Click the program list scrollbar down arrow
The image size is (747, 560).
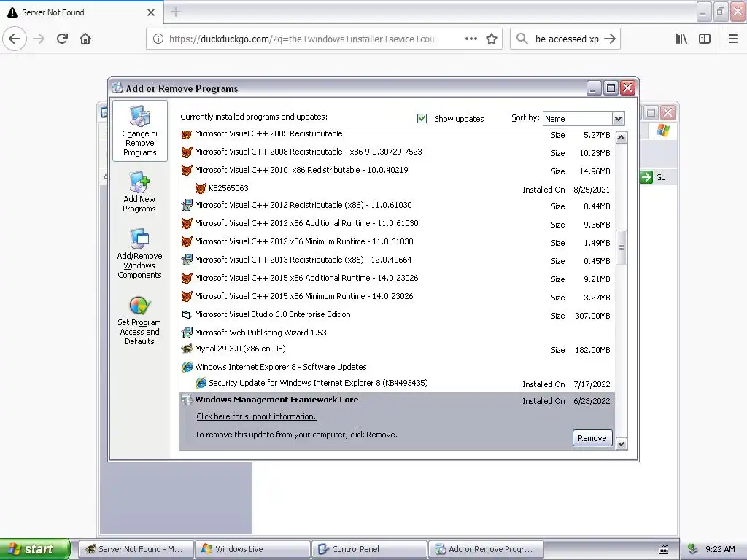coord(622,444)
